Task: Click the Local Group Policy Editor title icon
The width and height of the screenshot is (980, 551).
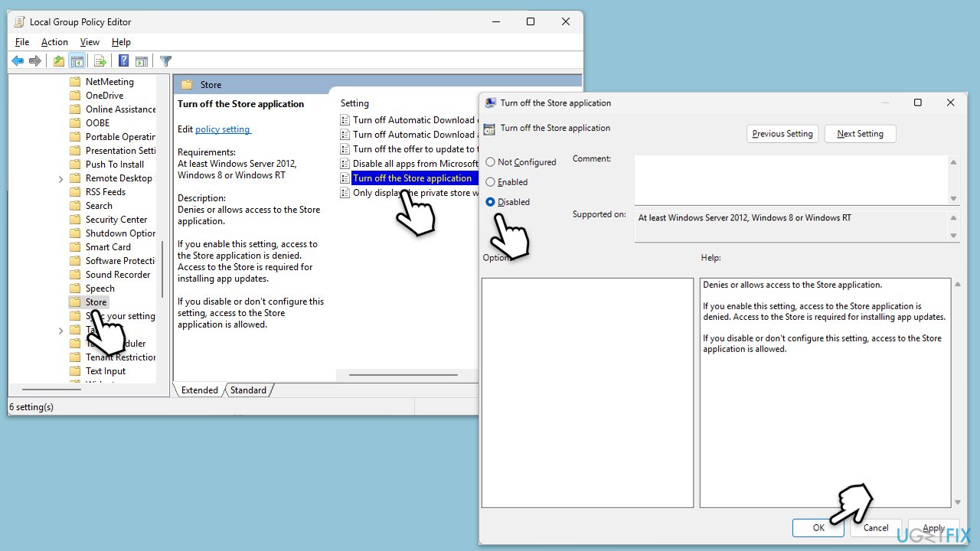Action: coord(19,21)
